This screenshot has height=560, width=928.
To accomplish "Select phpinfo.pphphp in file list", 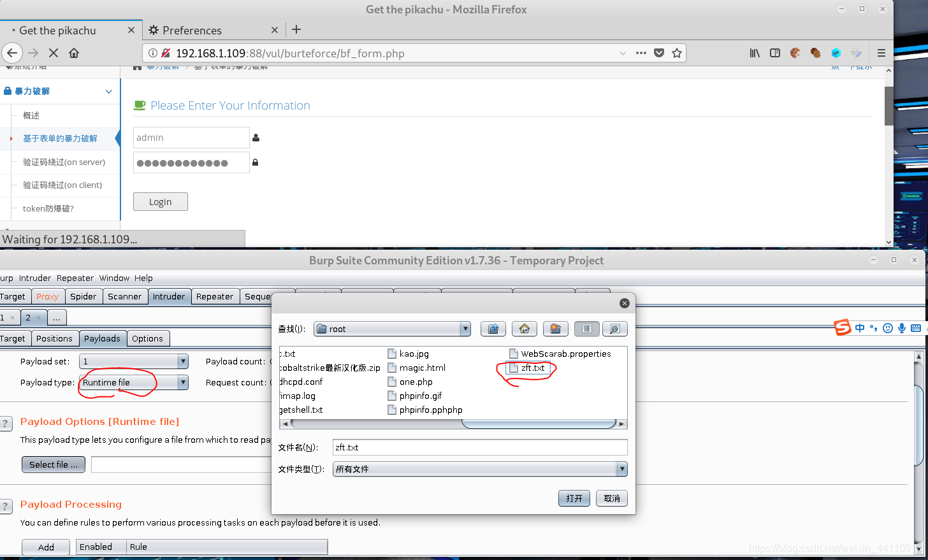I will tap(425, 410).
